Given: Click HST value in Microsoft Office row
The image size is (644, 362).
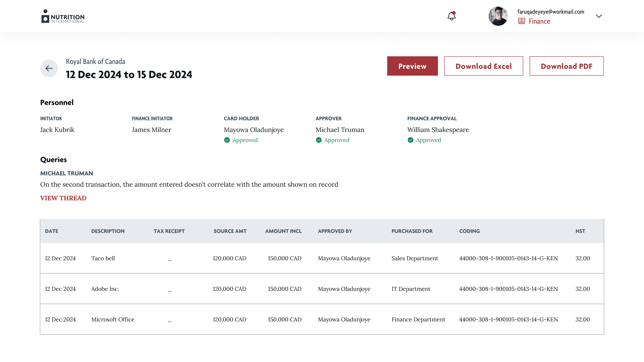Looking at the screenshot, I should [x=582, y=319].
